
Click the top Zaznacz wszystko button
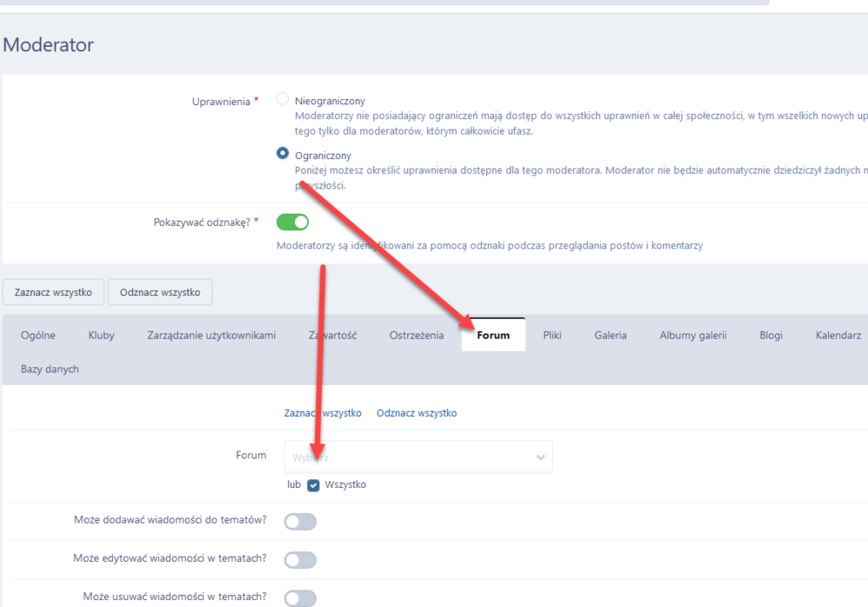point(53,293)
